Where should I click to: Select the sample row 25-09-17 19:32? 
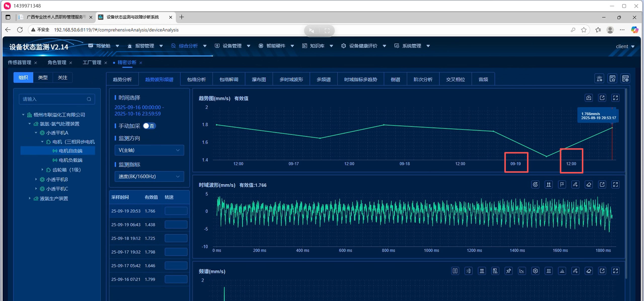149,252
